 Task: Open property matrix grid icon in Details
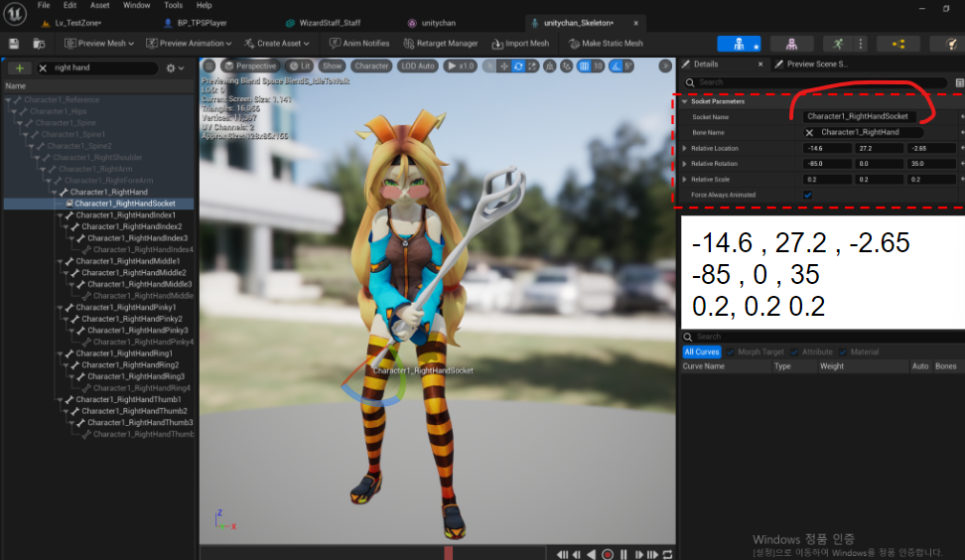(x=959, y=82)
